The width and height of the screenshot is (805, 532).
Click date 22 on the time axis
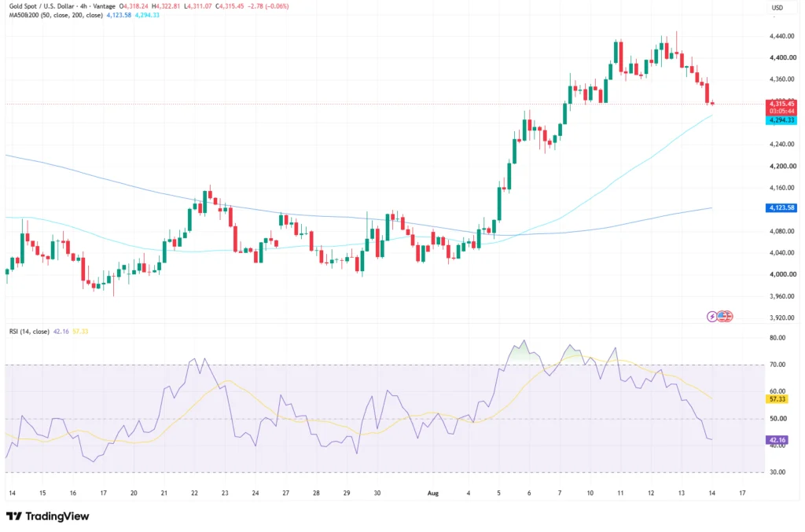195,493
